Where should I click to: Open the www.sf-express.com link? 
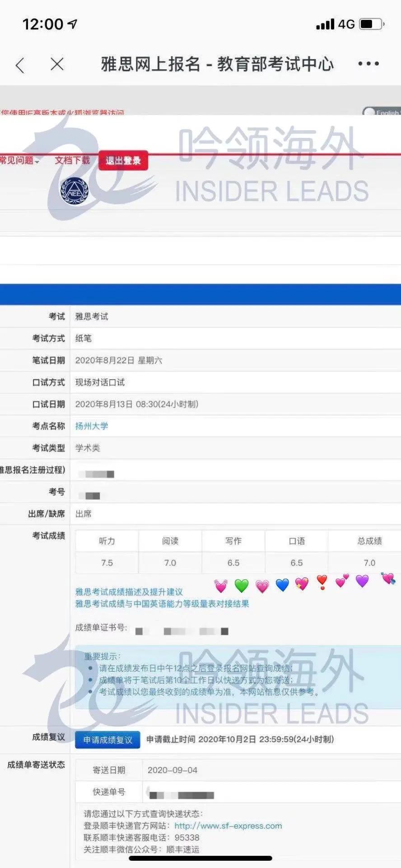(228, 826)
